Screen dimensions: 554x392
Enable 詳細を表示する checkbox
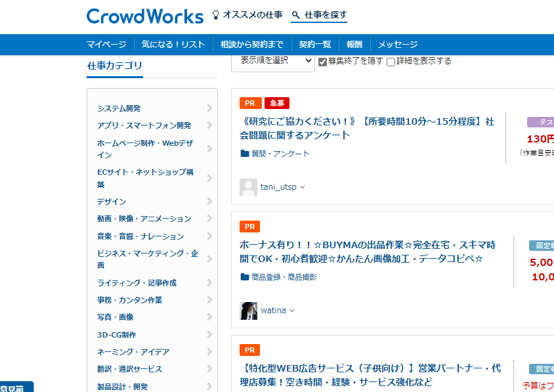[x=391, y=62]
